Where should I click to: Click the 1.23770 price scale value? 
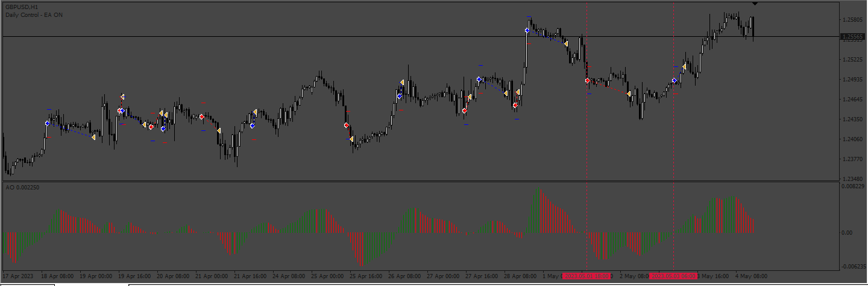(x=852, y=159)
